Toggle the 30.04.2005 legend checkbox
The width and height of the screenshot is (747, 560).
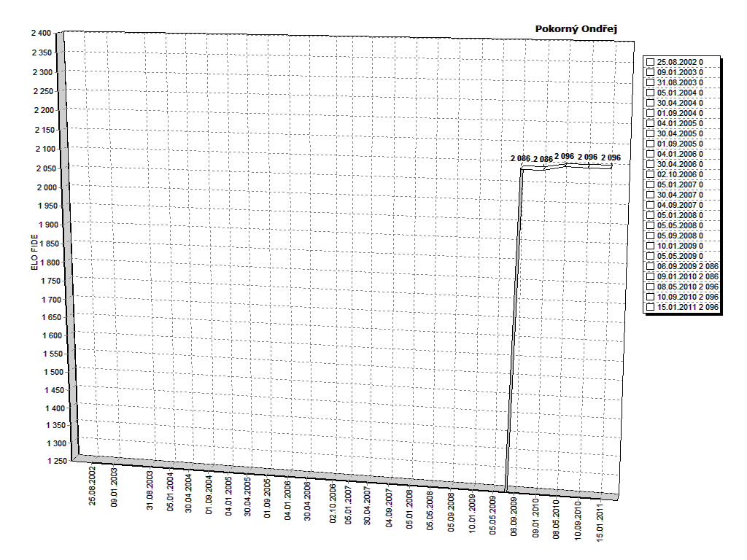(650, 134)
